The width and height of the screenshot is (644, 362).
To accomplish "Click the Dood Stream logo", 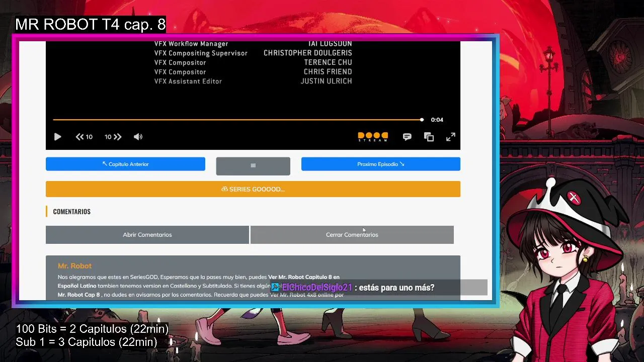I will [373, 137].
